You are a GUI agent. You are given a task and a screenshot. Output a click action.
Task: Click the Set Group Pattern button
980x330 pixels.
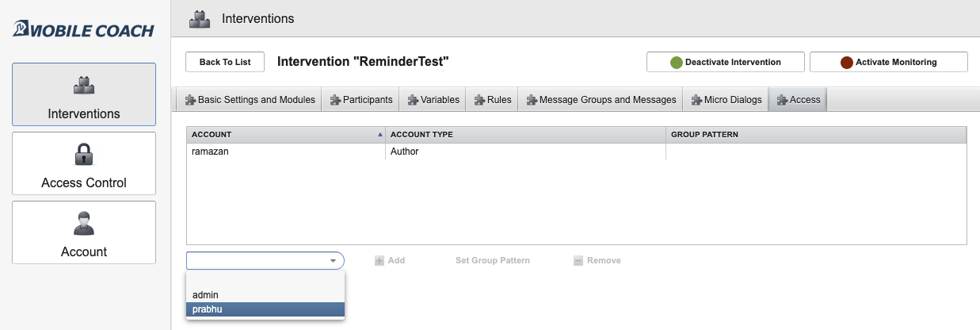492,260
